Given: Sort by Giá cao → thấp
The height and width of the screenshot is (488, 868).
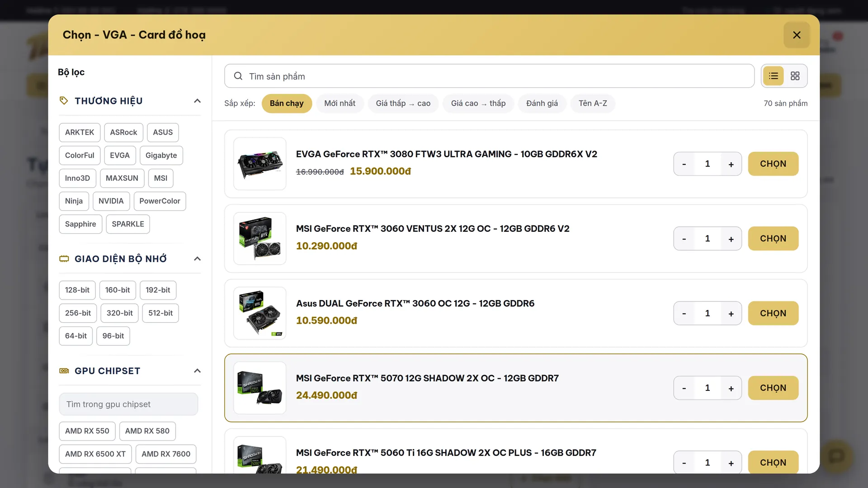Looking at the screenshot, I should pos(478,103).
